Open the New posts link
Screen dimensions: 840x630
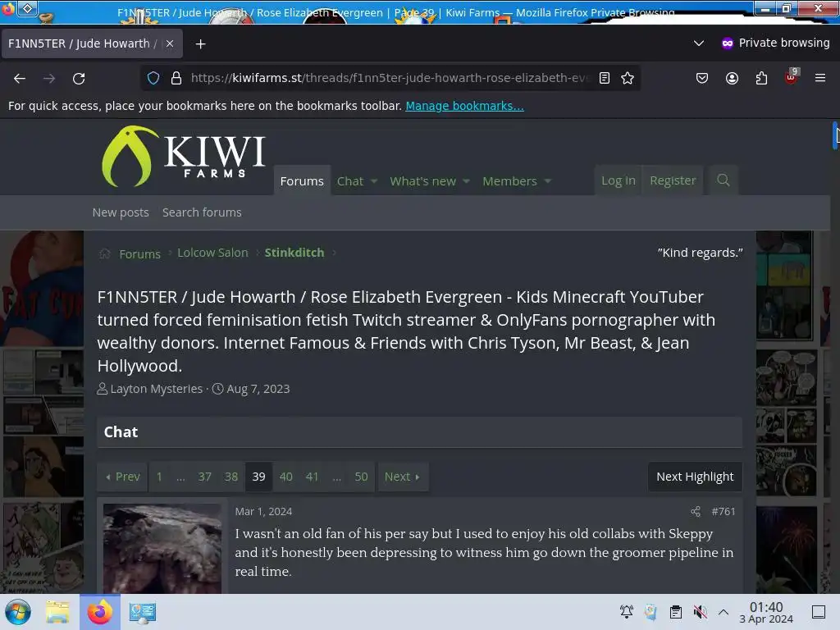(121, 212)
